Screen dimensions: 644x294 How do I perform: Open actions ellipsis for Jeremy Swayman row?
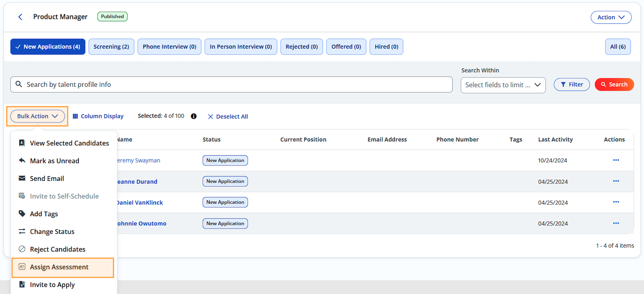click(x=616, y=160)
